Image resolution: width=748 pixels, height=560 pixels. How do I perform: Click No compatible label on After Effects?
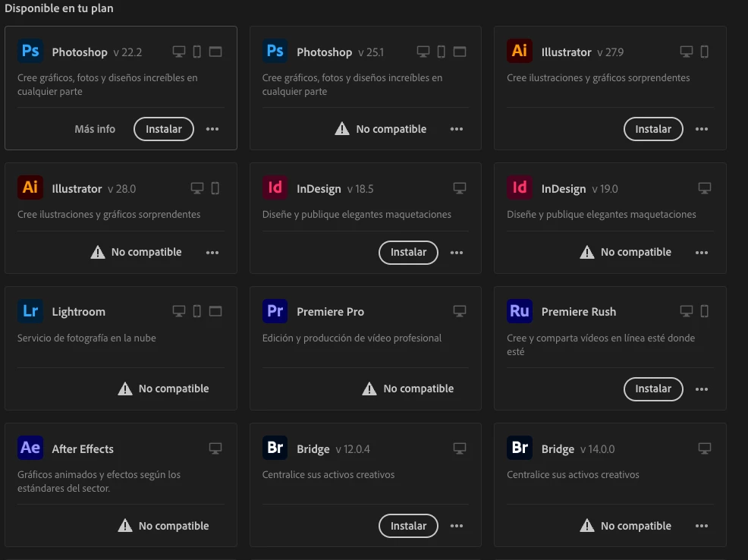[x=174, y=526]
